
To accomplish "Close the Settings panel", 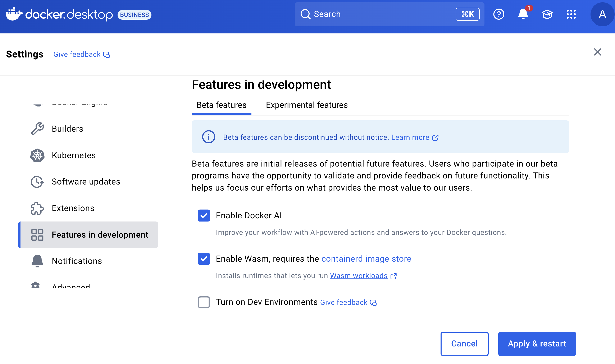I will (598, 52).
